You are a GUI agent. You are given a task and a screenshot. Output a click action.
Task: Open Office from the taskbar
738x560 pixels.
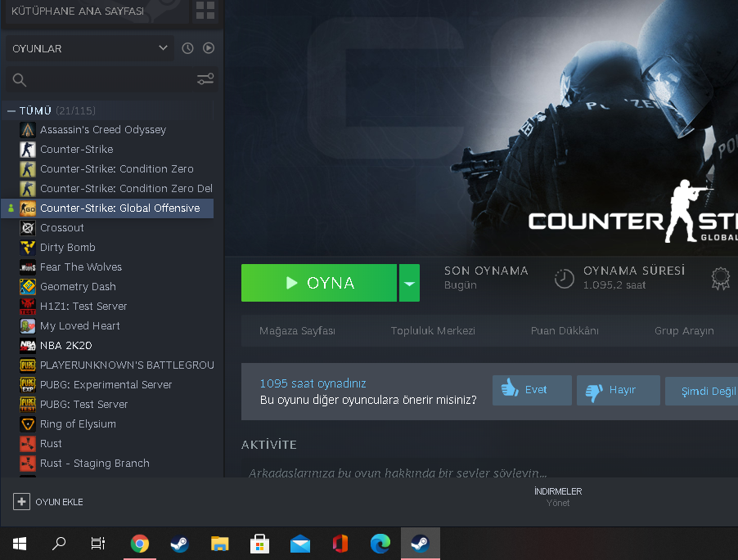pos(340,544)
